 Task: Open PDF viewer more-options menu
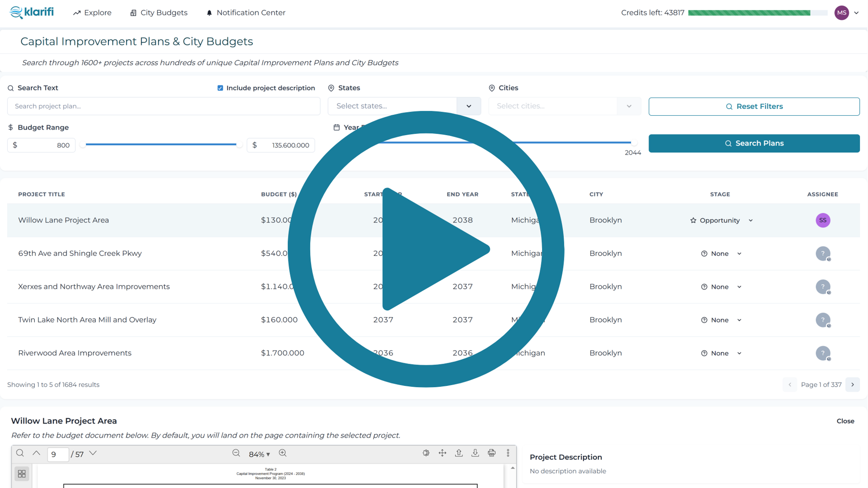coord(508,453)
